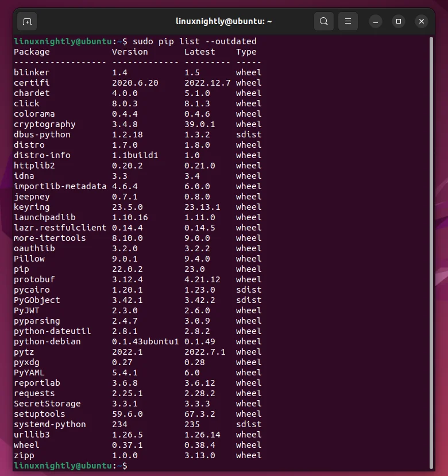Click the 'urllib3' package name
The height and width of the screenshot is (476, 448).
[x=32, y=435]
